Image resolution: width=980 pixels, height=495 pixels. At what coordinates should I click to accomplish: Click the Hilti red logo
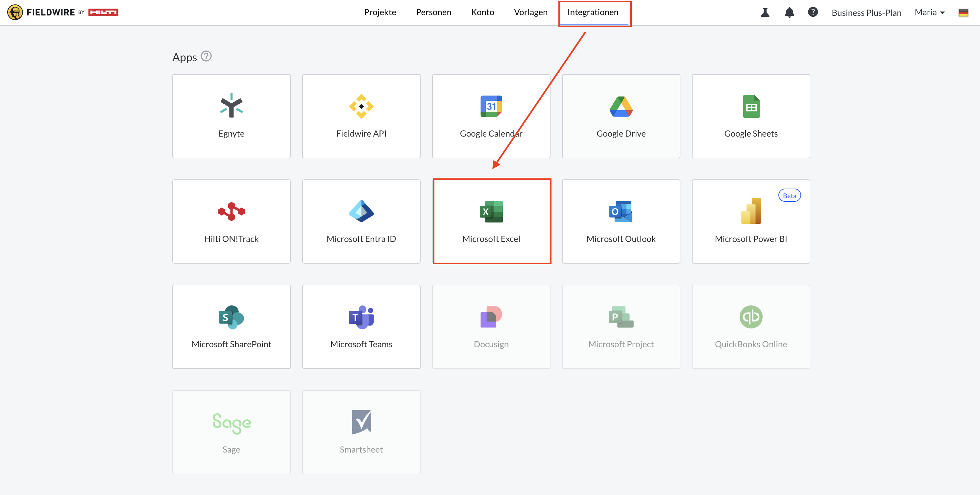coord(103,12)
